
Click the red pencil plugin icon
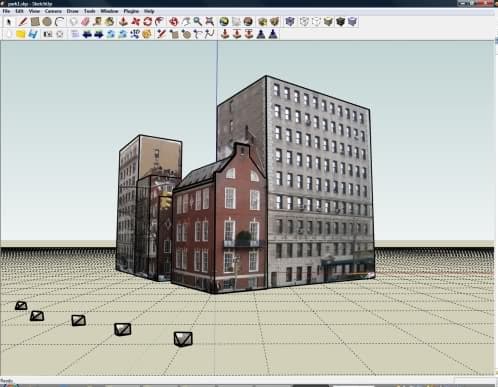coord(161,34)
